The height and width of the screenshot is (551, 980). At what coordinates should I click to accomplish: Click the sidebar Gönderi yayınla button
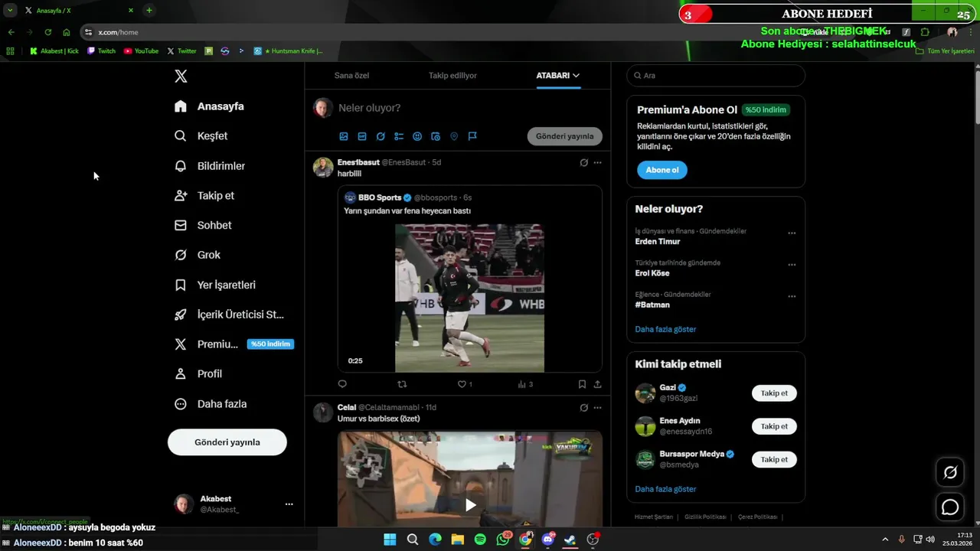tap(227, 442)
